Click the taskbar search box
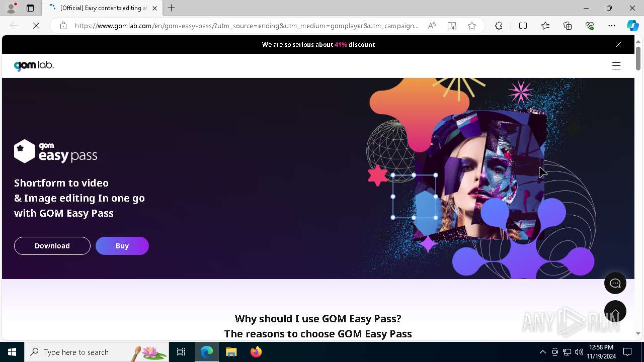Image resolution: width=644 pixels, height=362 pixels. [x=97, y=352]
